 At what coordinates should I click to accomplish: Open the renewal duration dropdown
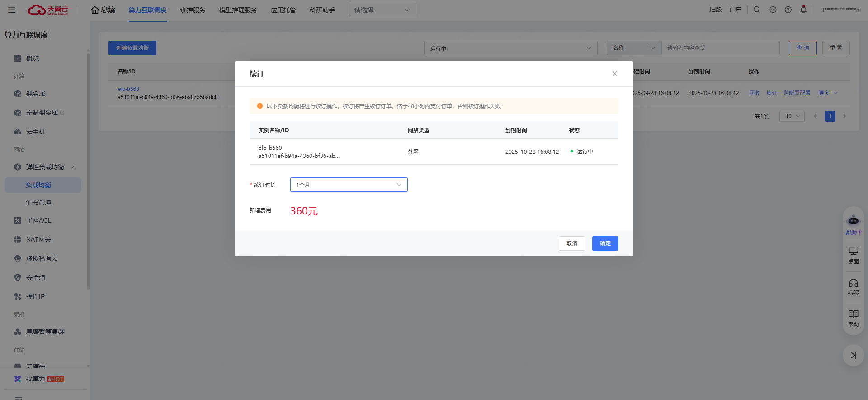(349, 185)
